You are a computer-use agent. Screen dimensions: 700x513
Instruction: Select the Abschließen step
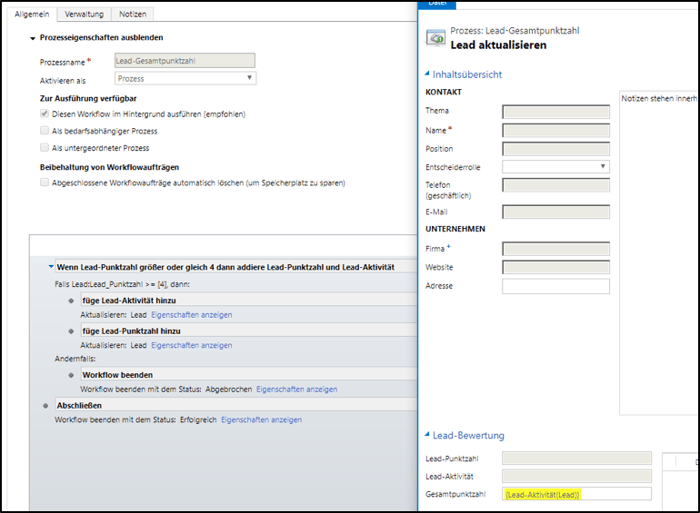[x=236, y=405]
